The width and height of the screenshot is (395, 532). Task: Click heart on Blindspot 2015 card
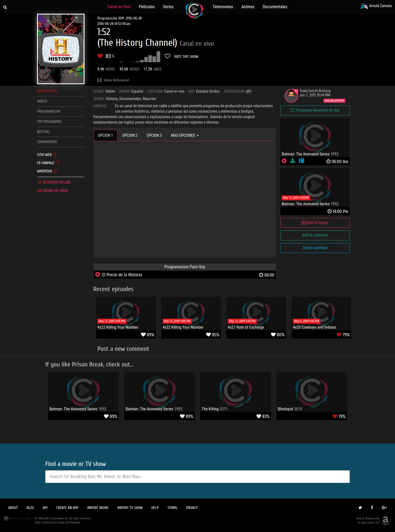click(x=335, y=416)
